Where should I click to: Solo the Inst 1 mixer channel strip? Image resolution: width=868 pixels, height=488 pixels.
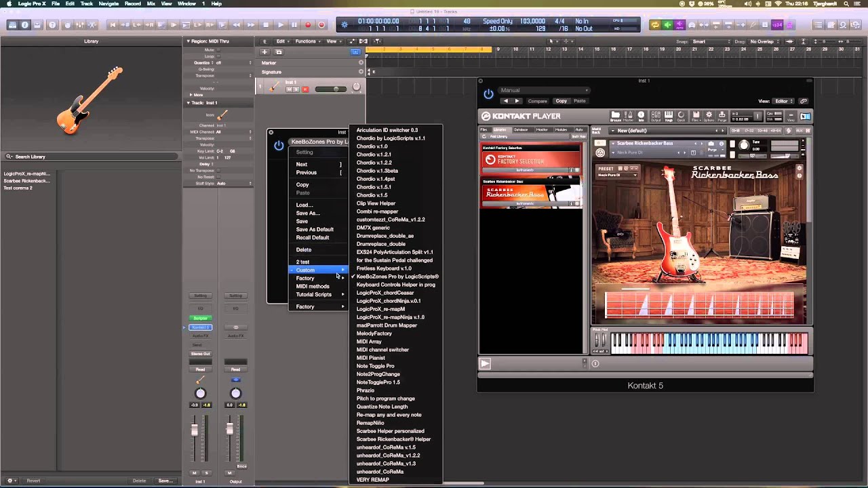[x=206, y=472]
